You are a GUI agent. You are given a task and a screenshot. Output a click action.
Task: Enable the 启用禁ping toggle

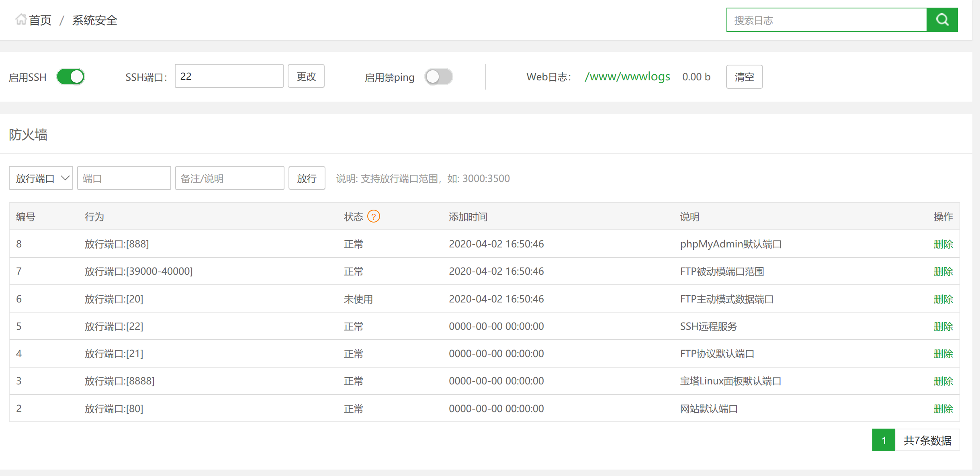click(x=438, y=77)
